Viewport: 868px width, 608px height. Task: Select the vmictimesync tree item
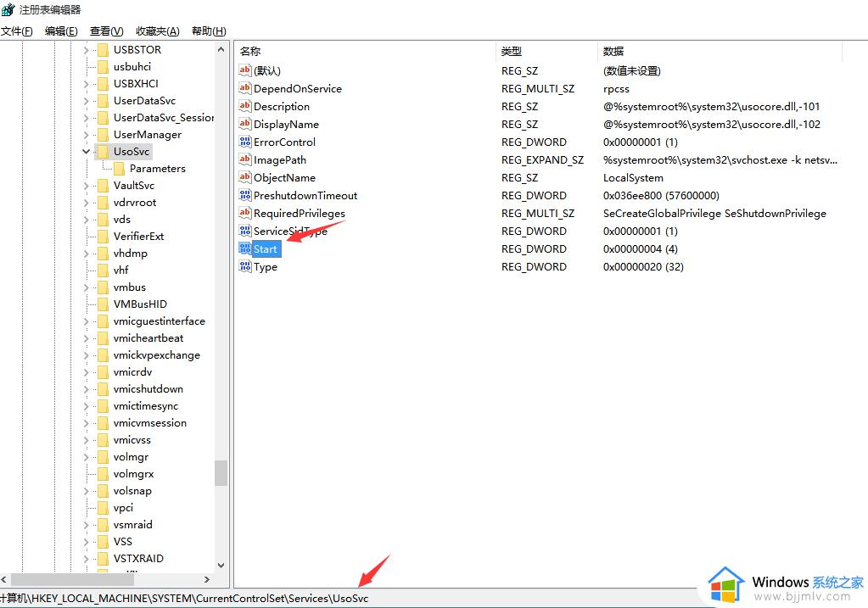coord(146,406)
